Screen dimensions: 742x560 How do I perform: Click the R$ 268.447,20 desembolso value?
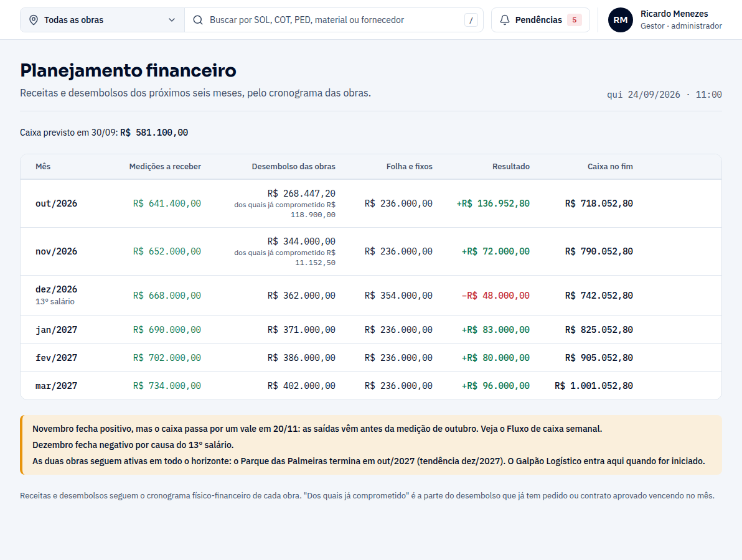point(301,194)
